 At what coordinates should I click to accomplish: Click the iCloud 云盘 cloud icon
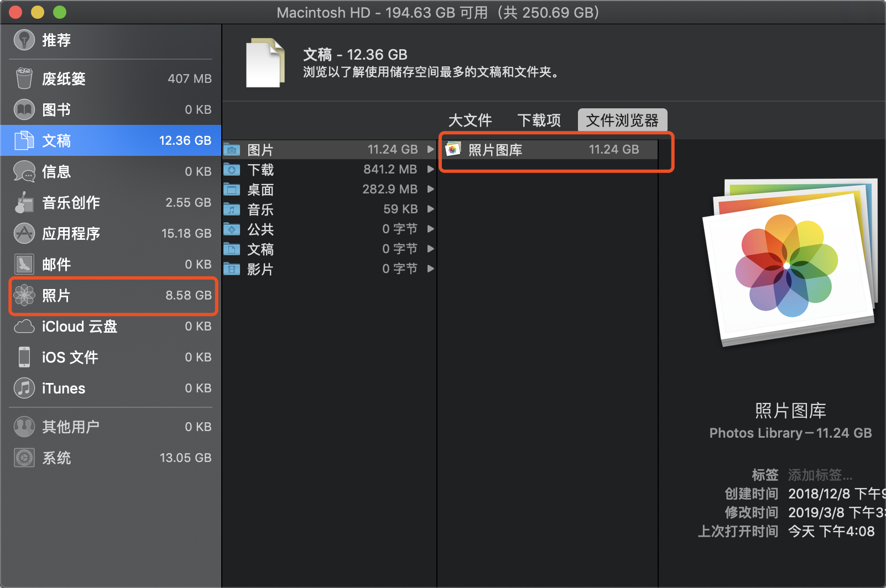pos(24,326)
